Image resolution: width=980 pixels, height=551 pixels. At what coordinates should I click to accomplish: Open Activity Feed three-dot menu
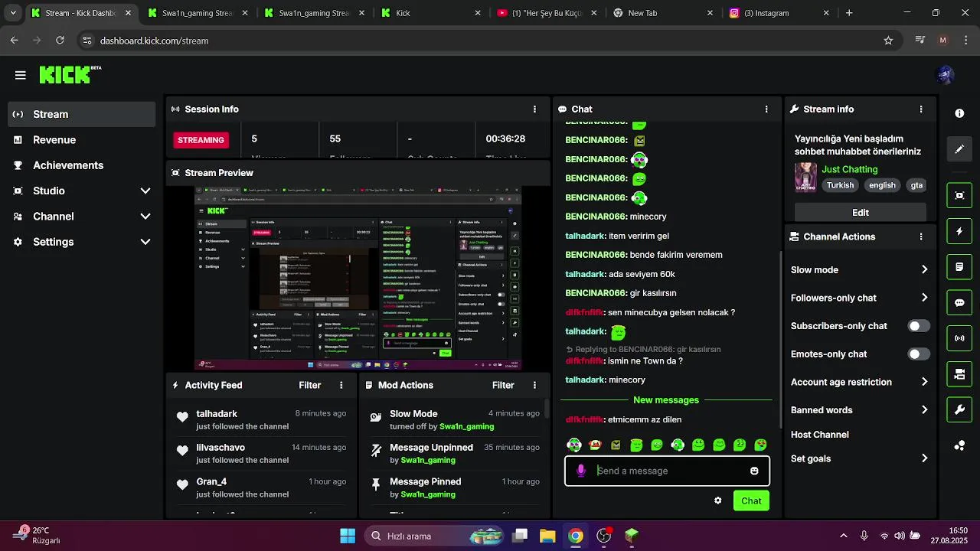pos(341,386)
